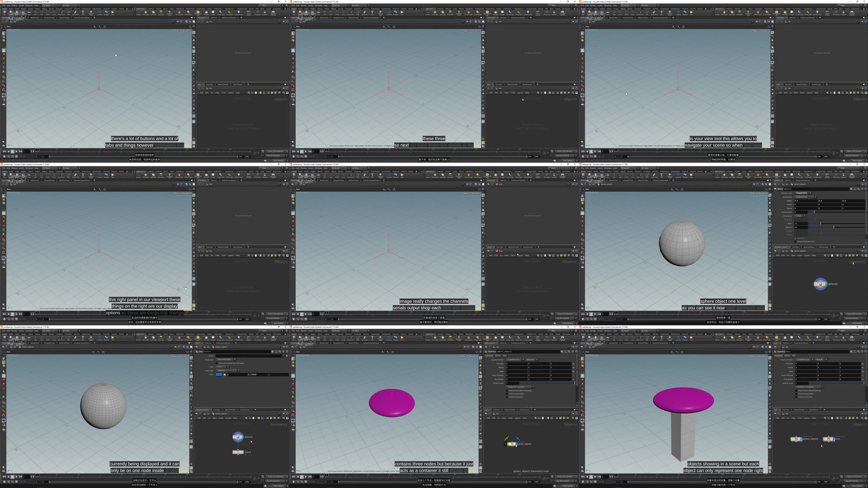
Task: Click the blue Color swatch for color1
Action: click(219, 375)
